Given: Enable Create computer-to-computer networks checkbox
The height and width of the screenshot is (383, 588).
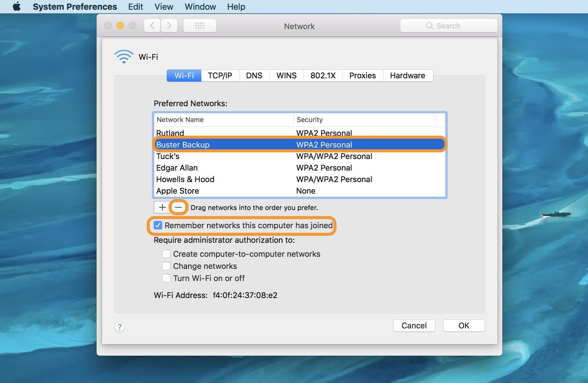Looking at the screenshot, I should point(166,254).
